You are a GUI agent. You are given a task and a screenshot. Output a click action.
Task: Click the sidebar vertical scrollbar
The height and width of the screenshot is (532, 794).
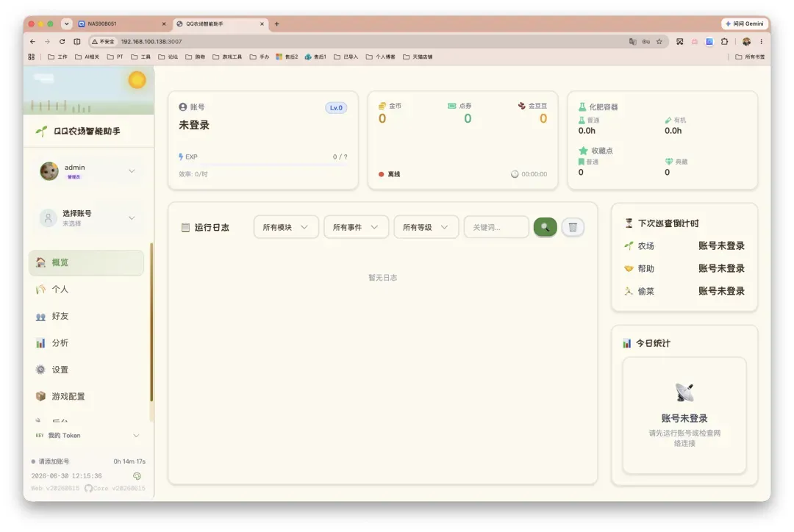click(x=151, y=323)
